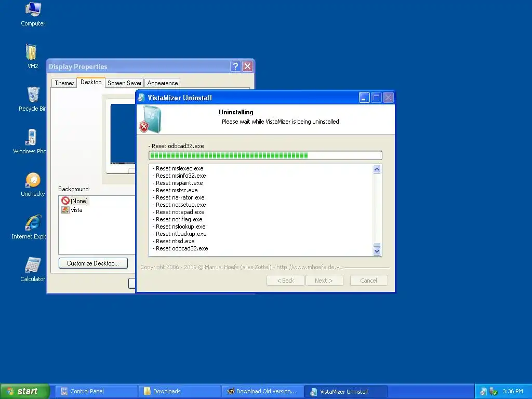Open the Computer desktop icon
Image resolution: width=532 pixels, height=399 pixels.
tap(33, 15)
